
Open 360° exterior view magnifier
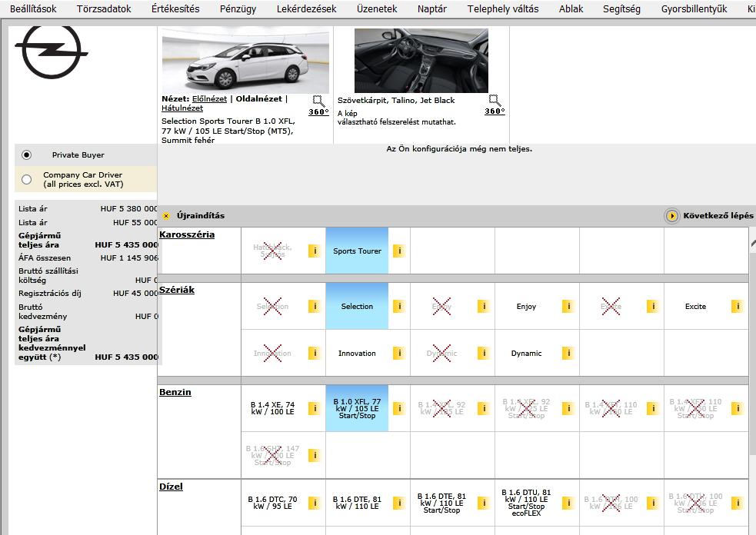click(318, 106)
